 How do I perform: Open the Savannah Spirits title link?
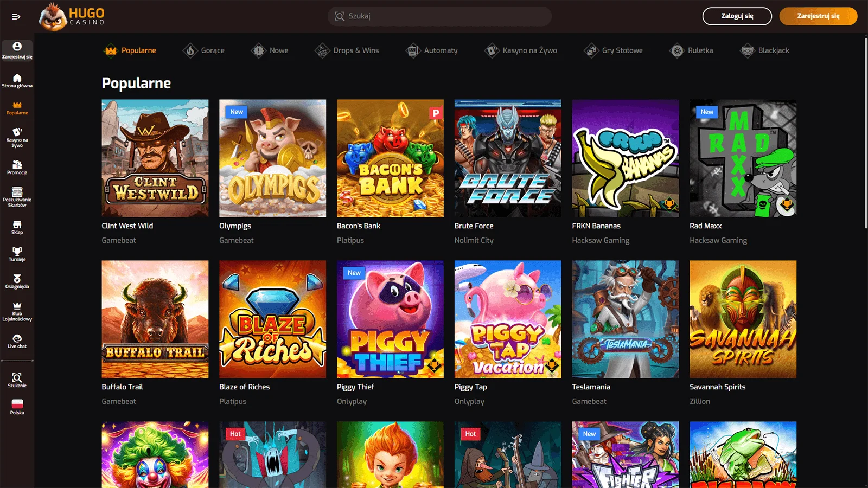click(x=717, y=387)
